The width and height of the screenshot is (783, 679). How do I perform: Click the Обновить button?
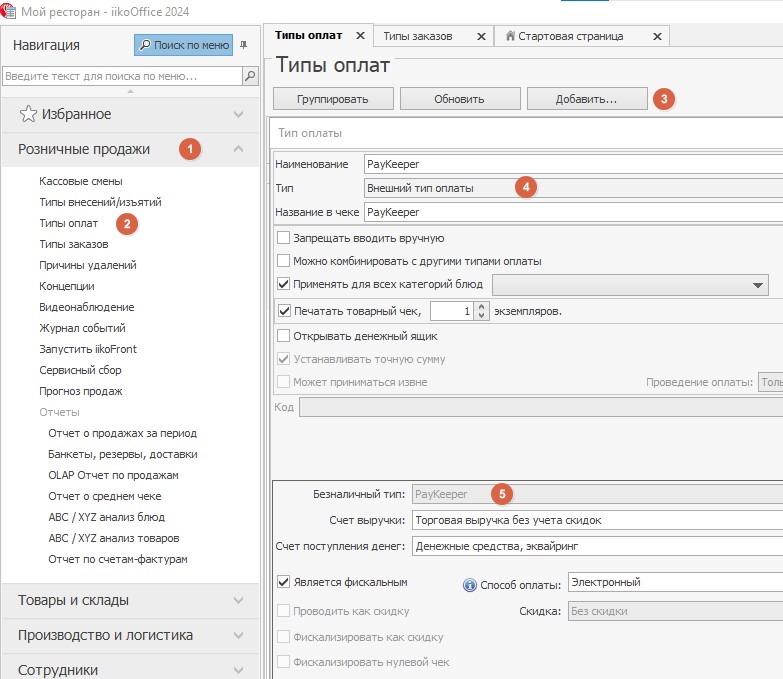pyautogui.click(x=459, y=99)
